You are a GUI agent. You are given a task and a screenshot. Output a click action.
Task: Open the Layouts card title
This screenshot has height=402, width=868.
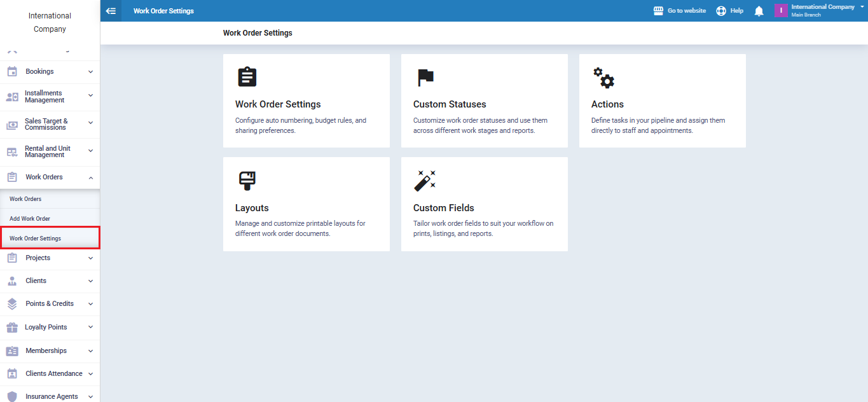coord(252,208)
